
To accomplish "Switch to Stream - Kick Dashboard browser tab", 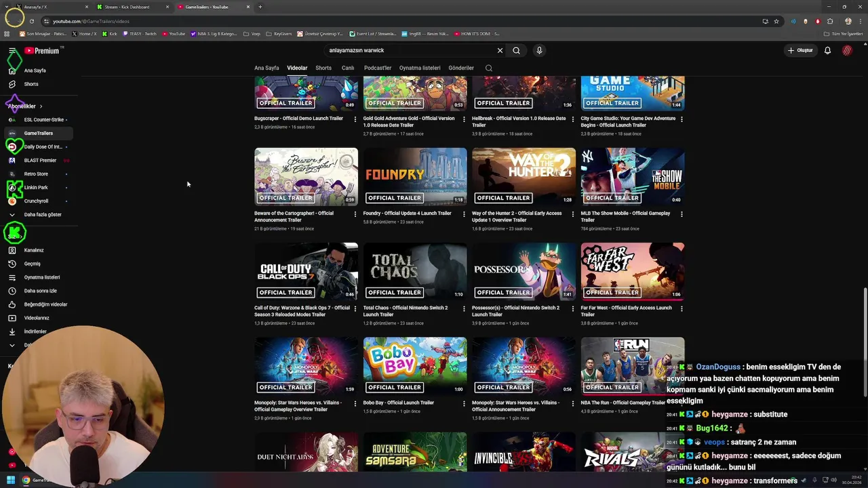I will (132, 7).
